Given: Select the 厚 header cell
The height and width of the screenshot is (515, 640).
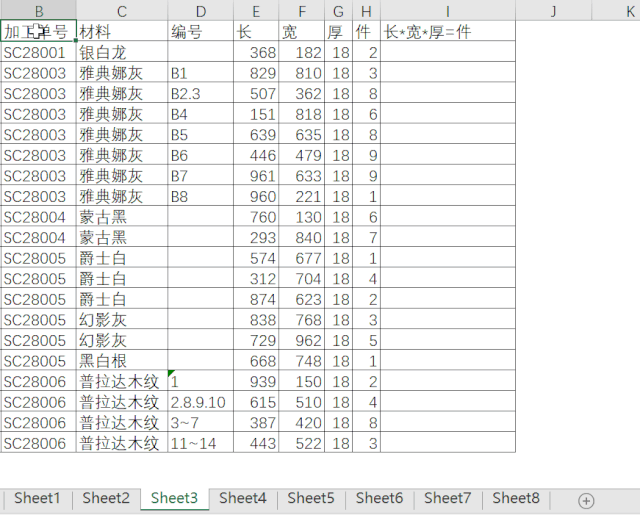Looking at the screenshot, I should (338, 31).
